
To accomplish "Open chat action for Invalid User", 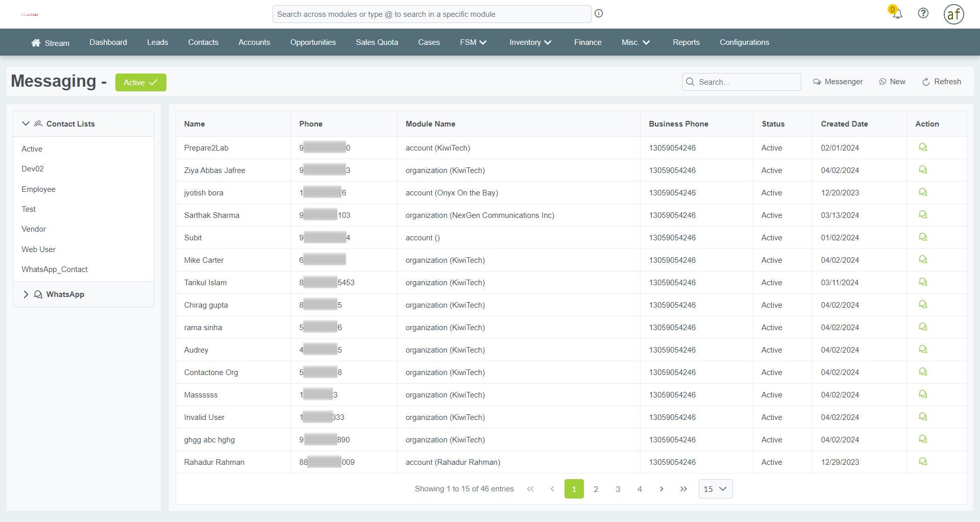I will [923, 417].
